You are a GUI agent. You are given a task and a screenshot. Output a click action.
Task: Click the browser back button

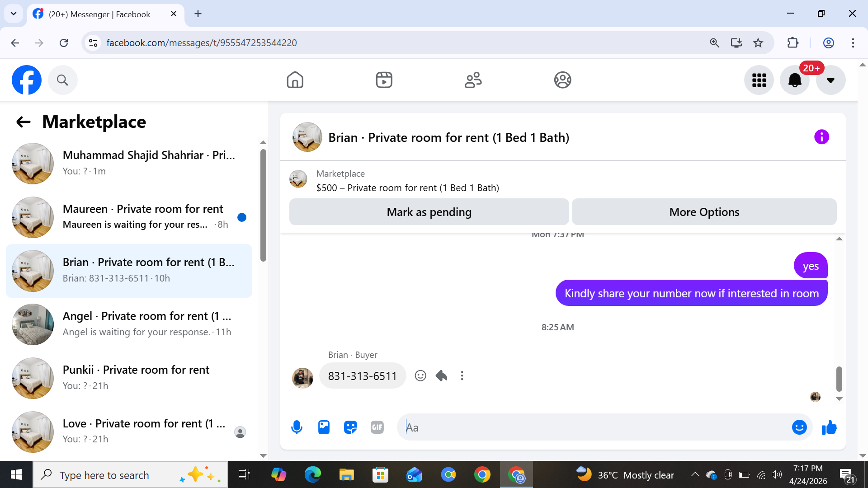[x=15, y=43]
